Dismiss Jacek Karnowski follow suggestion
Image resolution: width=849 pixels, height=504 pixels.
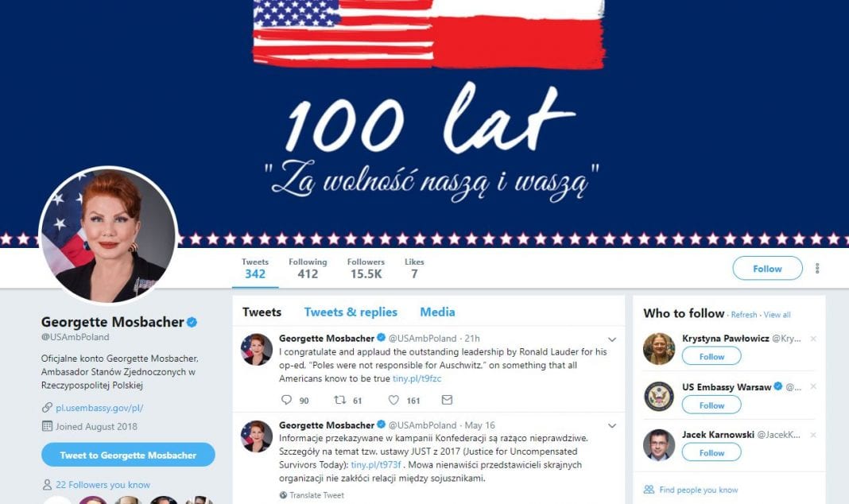[812, 435]
